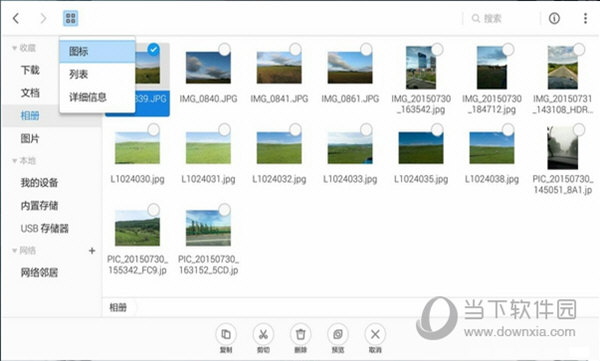600x361 pixels.
Task: Select the IMG_20150730_163542.jpg building thumbnail
Action: point(421,68)
